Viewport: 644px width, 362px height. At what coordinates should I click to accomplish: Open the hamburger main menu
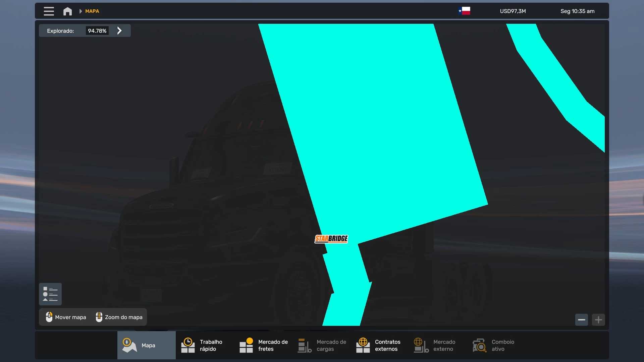click(x=49, y=11)
